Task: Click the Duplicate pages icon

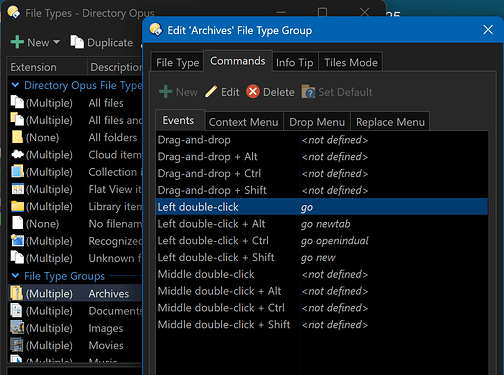Action: [x=77, y=42]
